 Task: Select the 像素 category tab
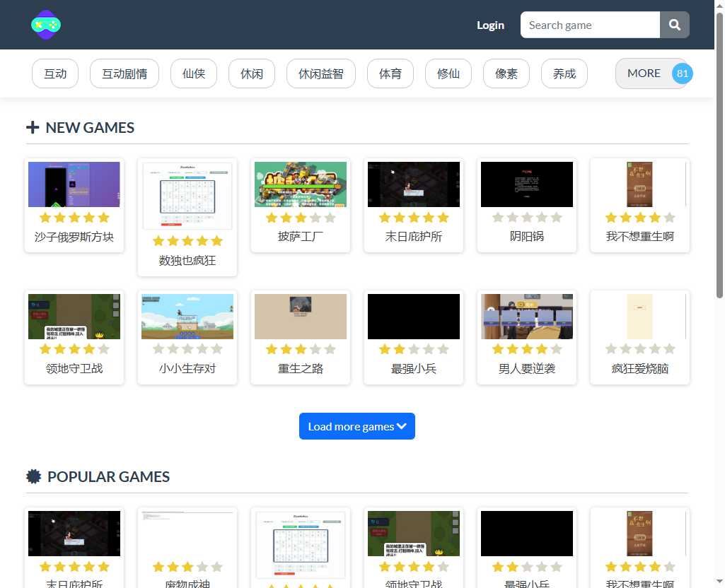(x=506, y=73)
